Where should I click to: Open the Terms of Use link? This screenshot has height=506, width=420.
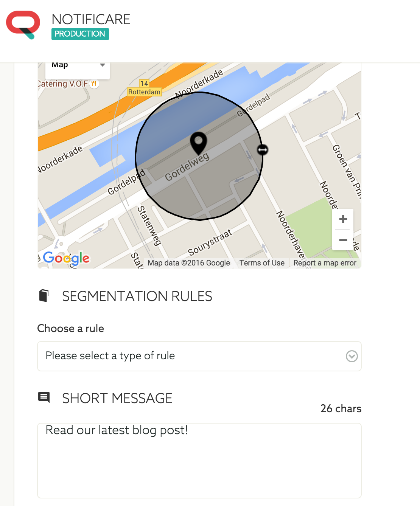pyautogui.click(x=262, y=263)
